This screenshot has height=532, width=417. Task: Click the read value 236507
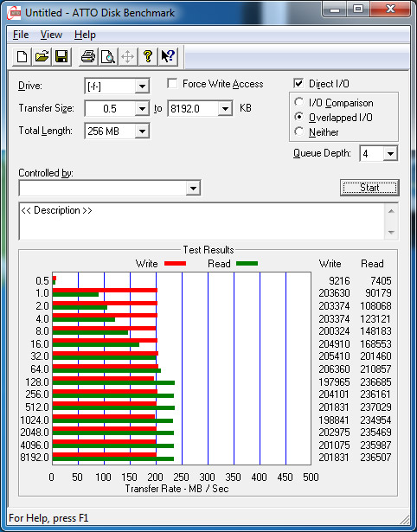[376, 458]
